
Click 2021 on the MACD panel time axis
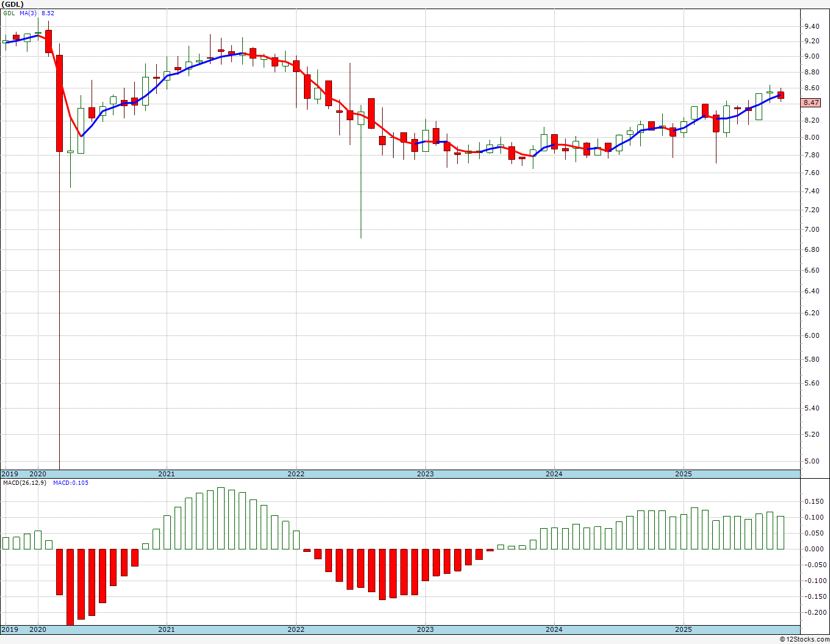[x=167, y=629]
